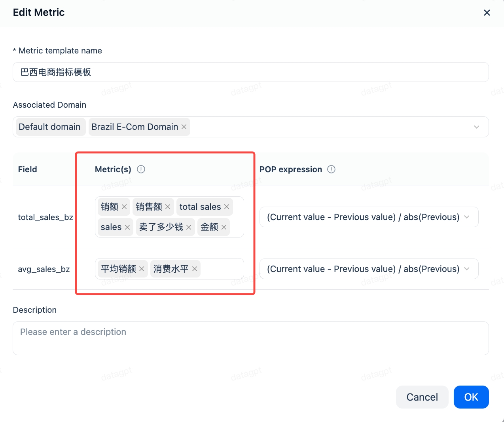
Task: Click OK to save the metric
Action: (471, 397)
